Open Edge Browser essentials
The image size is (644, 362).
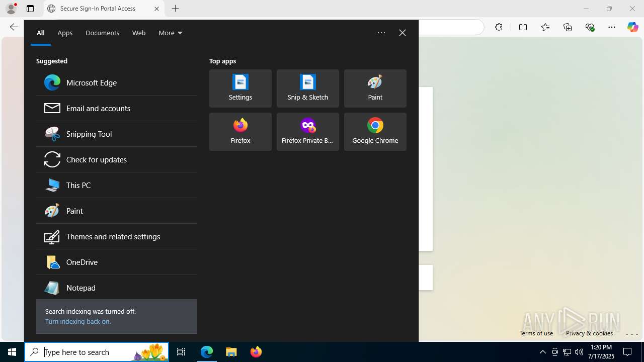tap(590, 27)
